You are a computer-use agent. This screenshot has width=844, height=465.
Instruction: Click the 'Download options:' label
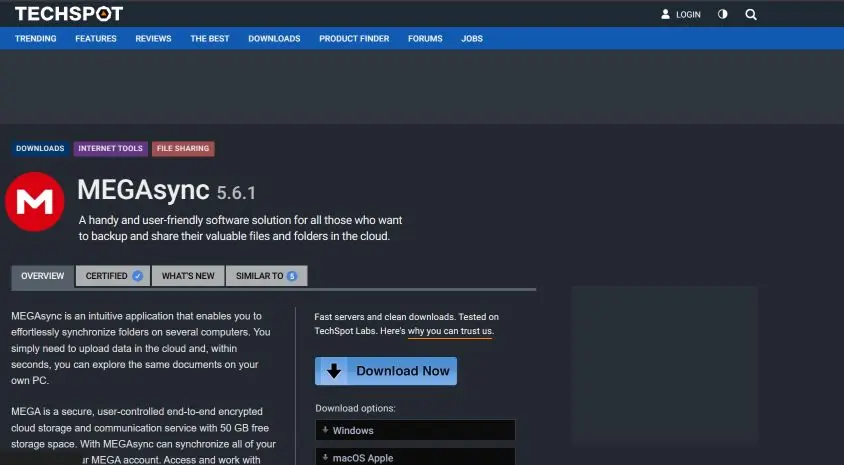coord(355,408)
